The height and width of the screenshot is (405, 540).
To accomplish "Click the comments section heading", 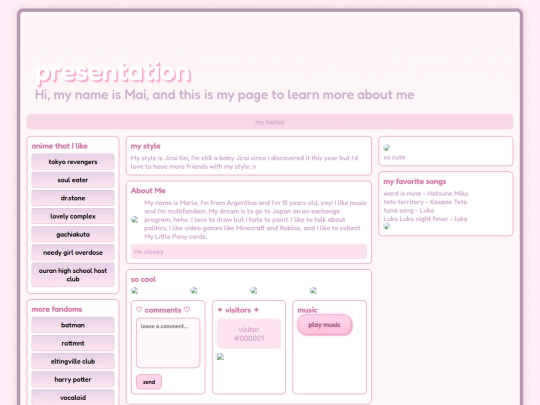I will click(x=163, y=310).
